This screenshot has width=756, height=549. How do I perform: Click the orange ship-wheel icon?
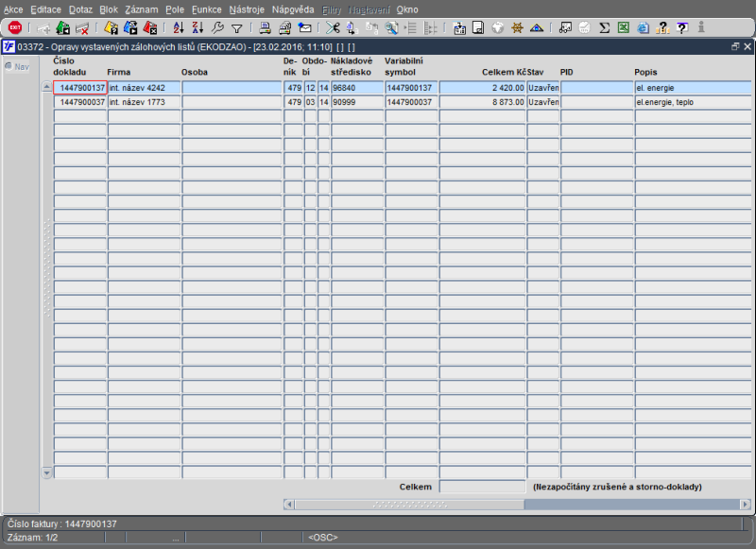[x=517, y=28]
